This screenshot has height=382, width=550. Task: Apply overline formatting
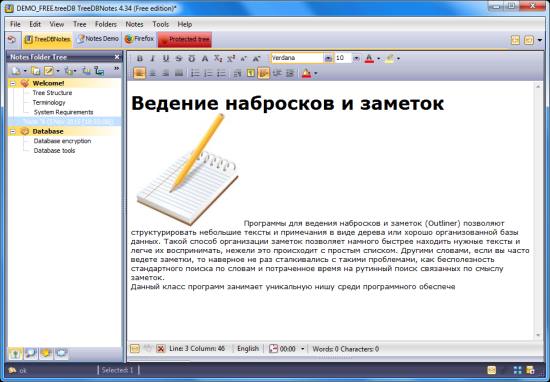click(192, 59)
